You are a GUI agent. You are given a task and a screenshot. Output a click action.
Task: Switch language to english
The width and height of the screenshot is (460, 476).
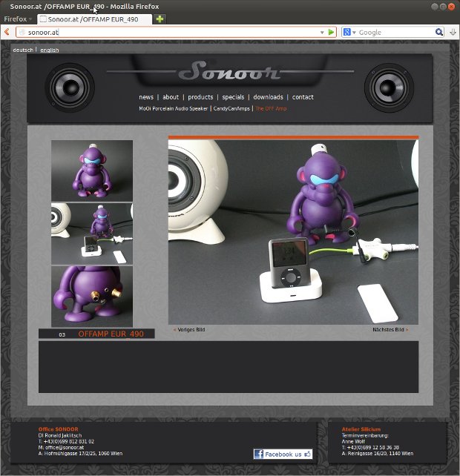pos(49,50)
